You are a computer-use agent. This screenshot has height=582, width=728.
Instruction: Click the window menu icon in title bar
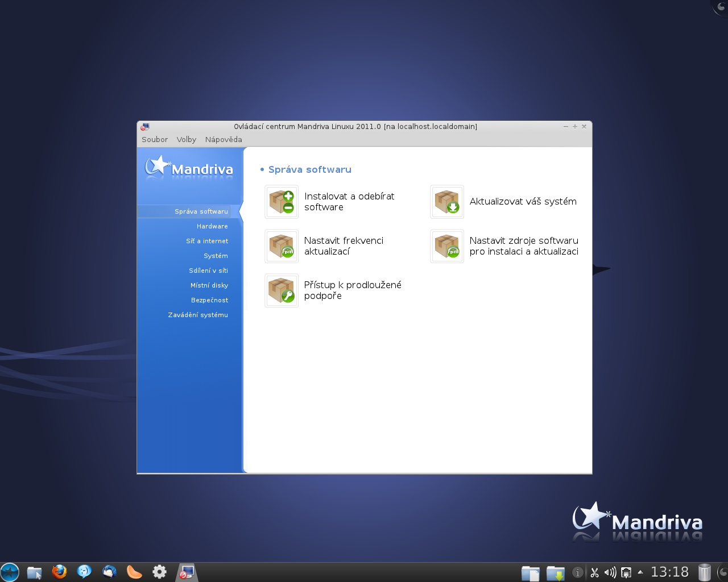145,127
